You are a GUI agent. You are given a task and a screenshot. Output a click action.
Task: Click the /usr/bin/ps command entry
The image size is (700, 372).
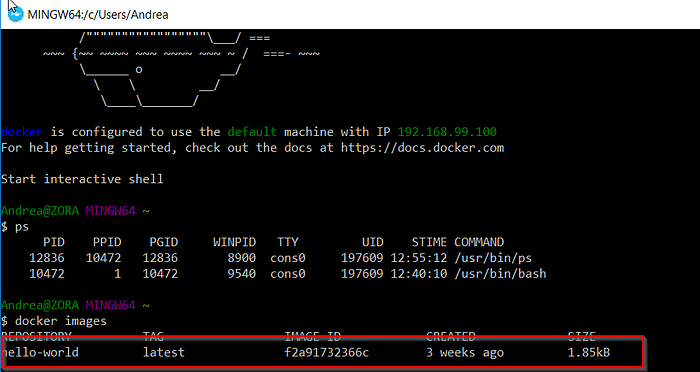pyautogui.click(x=493, y=258)
